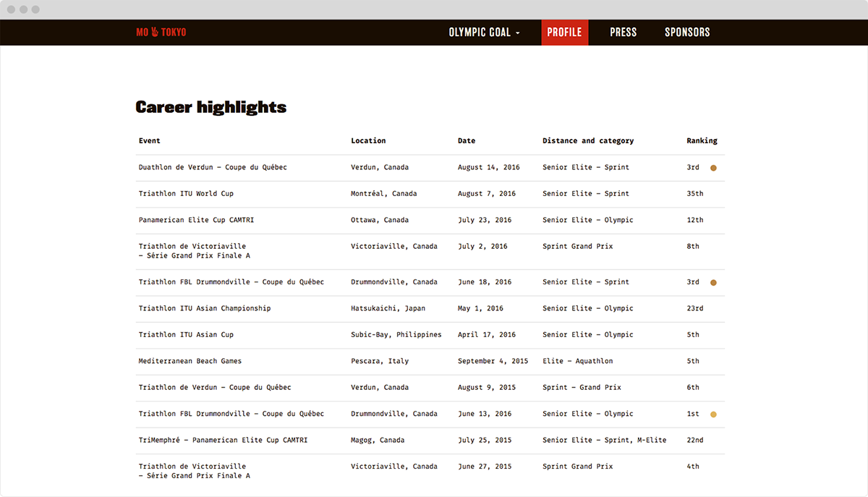Click Montréal, Canada location

point(383,194)
